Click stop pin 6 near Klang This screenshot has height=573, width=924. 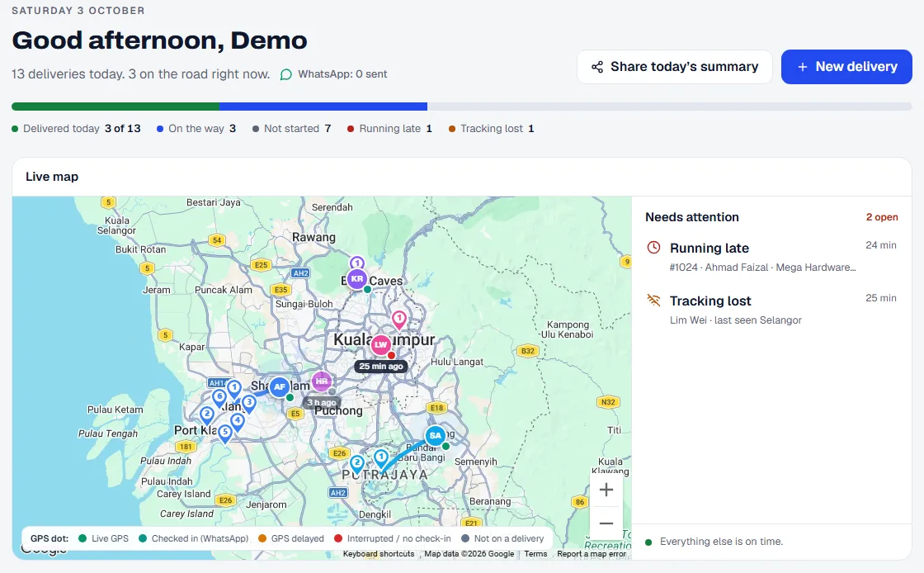(219, 398)
